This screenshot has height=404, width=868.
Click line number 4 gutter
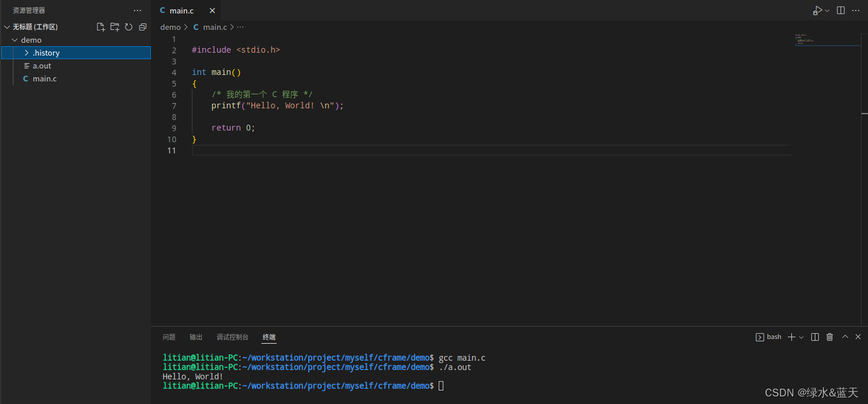point(174,73)
